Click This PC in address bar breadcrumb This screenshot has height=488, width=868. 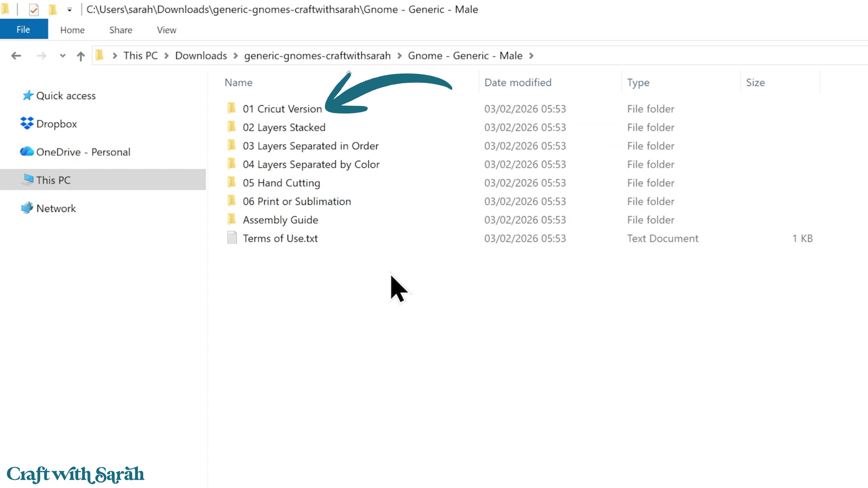coord(141,56)
